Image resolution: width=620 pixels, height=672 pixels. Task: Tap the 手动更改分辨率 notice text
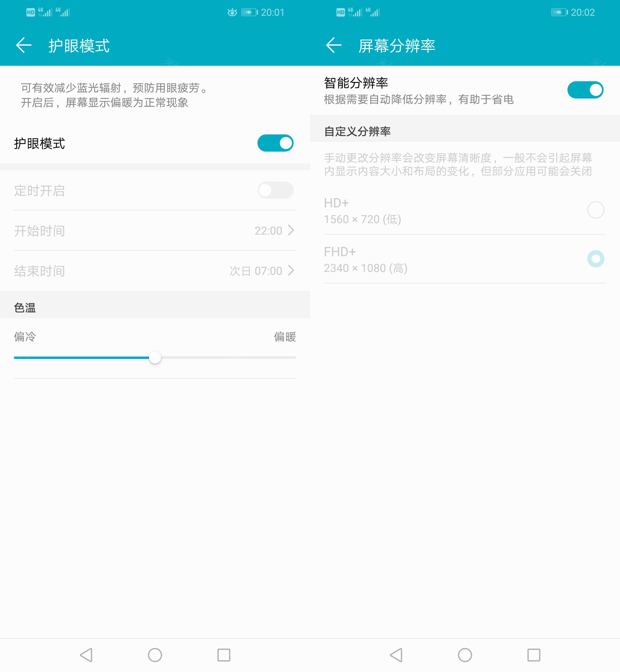click(x=458, y=165)
